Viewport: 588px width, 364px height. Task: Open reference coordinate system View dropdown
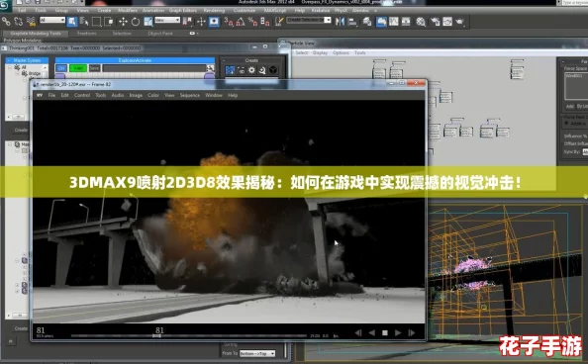[167, 20]
